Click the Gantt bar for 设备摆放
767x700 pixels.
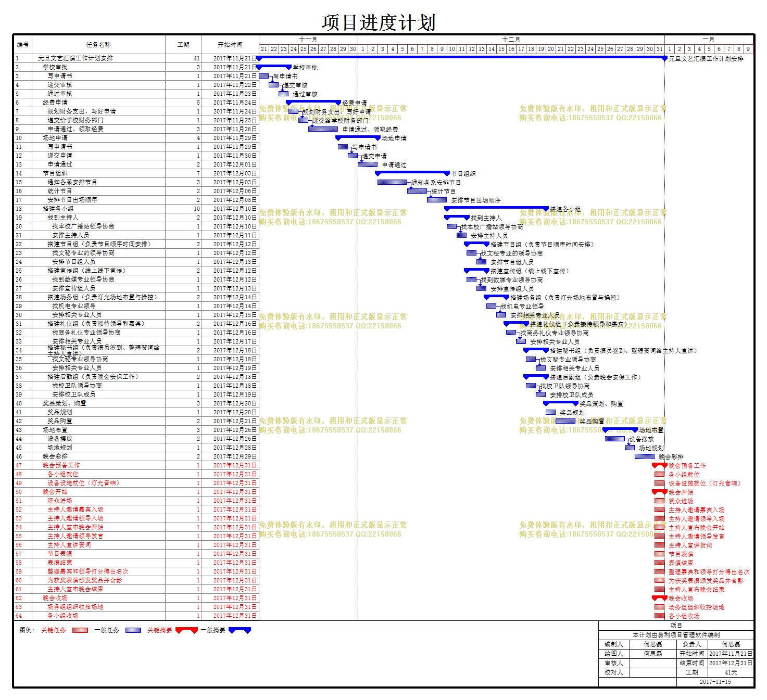pos(615,439)
